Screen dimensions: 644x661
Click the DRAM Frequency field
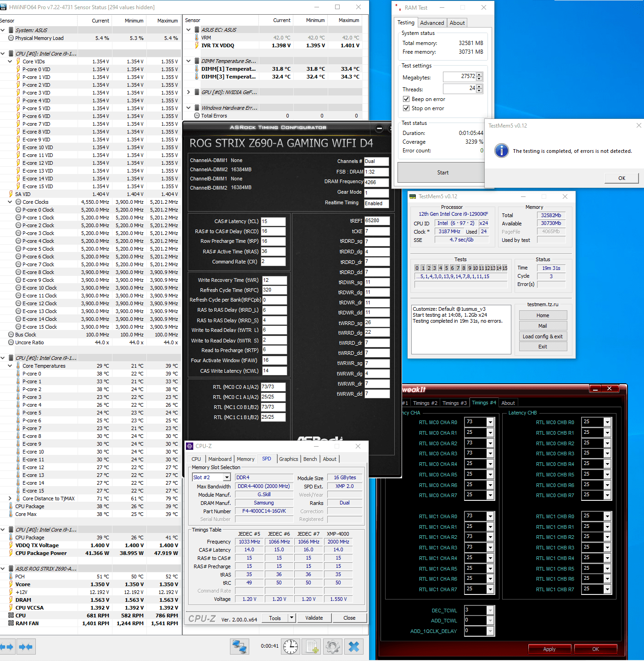(x=377, y=182)
